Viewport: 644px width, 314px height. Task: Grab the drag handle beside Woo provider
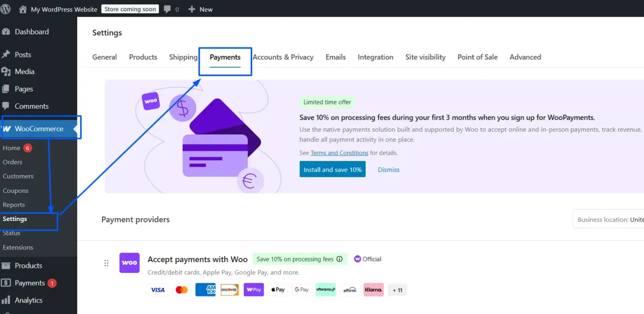[106, 263]
